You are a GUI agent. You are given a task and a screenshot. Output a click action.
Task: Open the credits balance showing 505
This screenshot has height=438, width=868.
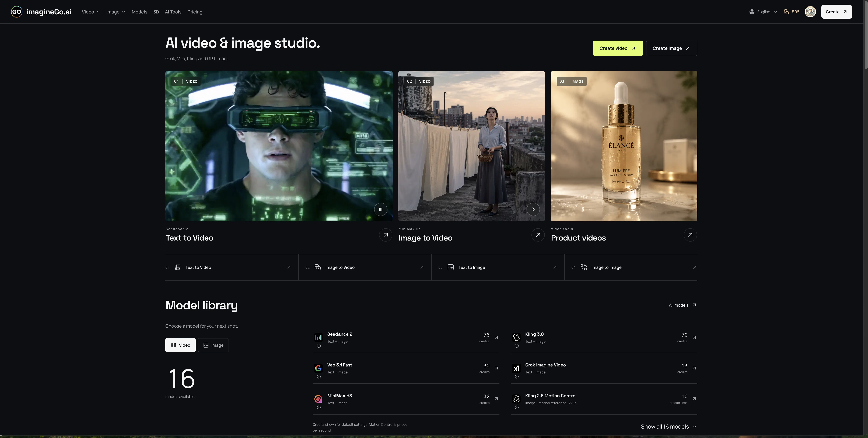tap(792, 12)
